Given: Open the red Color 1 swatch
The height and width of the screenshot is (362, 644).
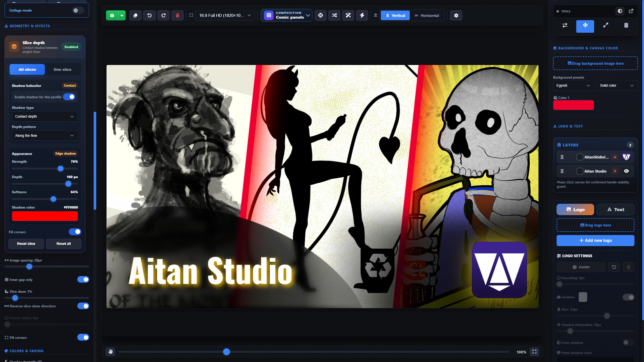Looking at the screenshot, I should point(574,105).
